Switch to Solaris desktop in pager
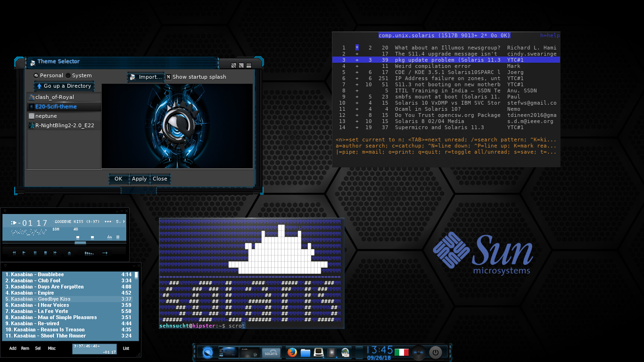Image resolution: width=644 pixels, height=362 pixels. (x=271, y=352)
